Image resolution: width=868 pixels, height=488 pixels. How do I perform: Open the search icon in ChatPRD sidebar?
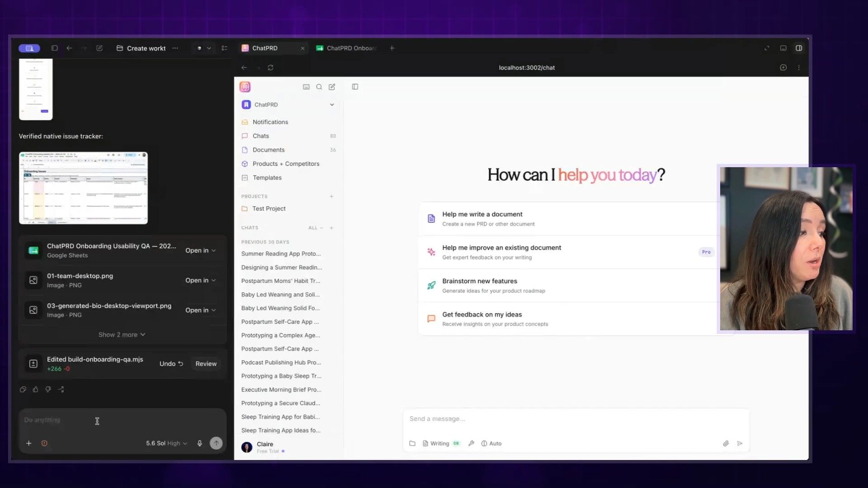pyautogui.click(x=319, y=87)
